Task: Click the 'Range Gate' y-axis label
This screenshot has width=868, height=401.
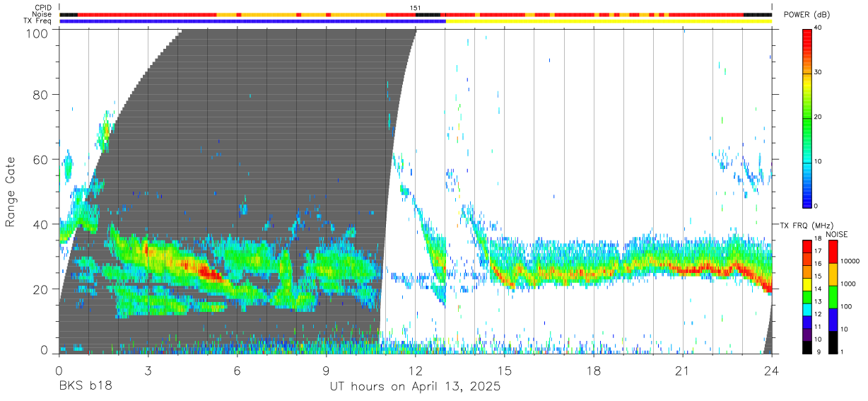Action: tap(11, 192)
